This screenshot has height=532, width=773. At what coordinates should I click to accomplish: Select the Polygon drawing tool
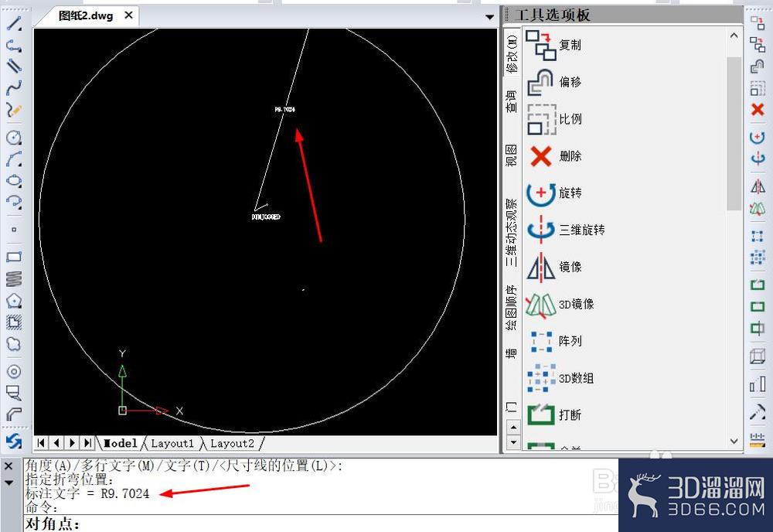(14, 300)
